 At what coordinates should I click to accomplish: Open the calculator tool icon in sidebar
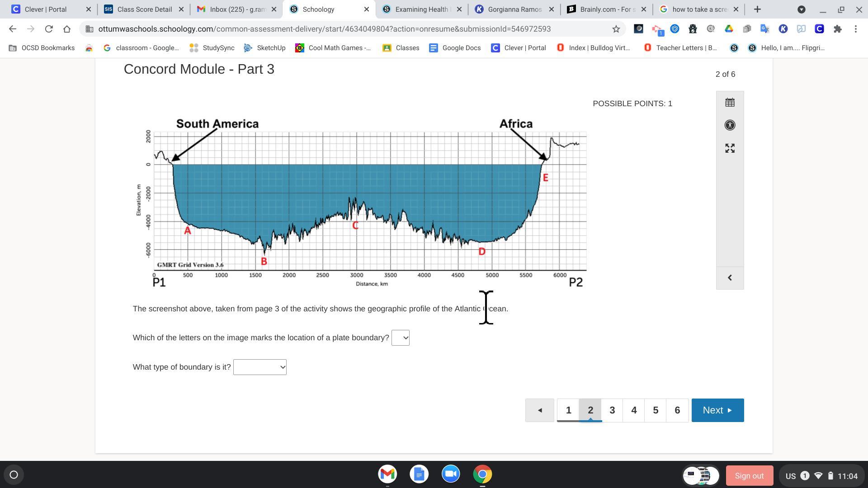pyautogui.click(x=730, y=103)
